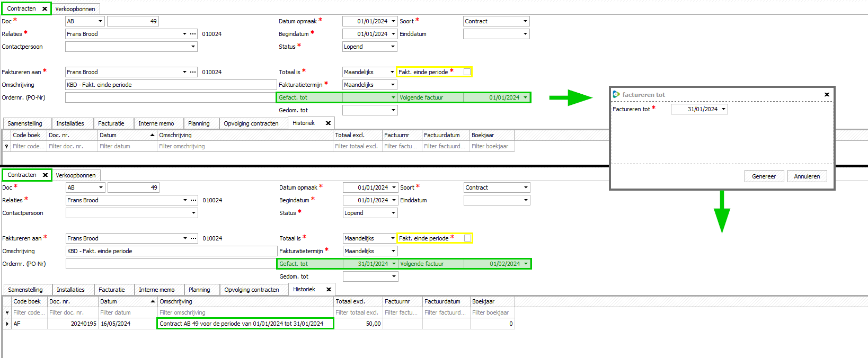This screenshot has height=358, width=868.
Task: Expand Volgende factuur dropdown showing 01/01/2024
Action: tap(526, 97)
